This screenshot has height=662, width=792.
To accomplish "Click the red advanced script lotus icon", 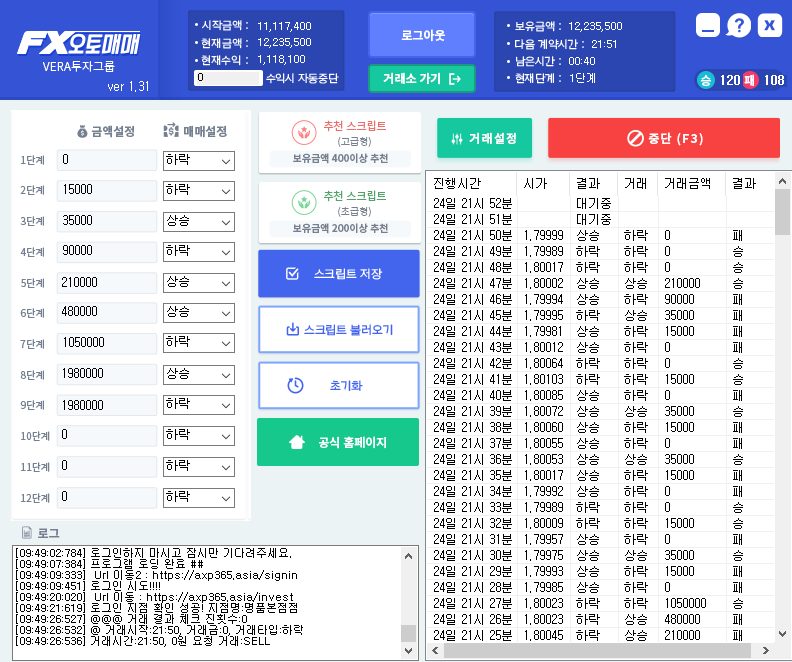I will click(x=304, y=132).
